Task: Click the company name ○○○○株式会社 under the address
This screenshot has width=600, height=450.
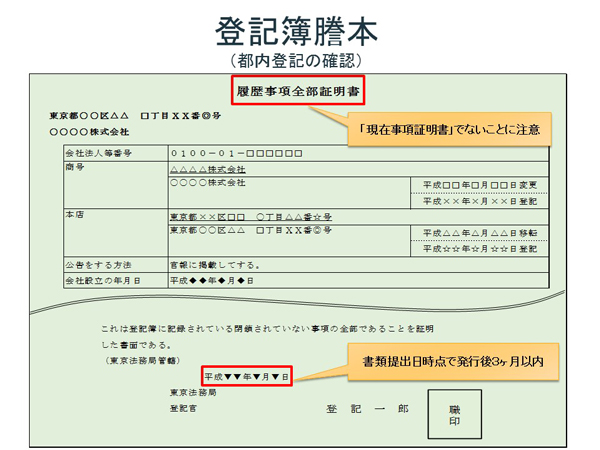Action: point(89,132)
